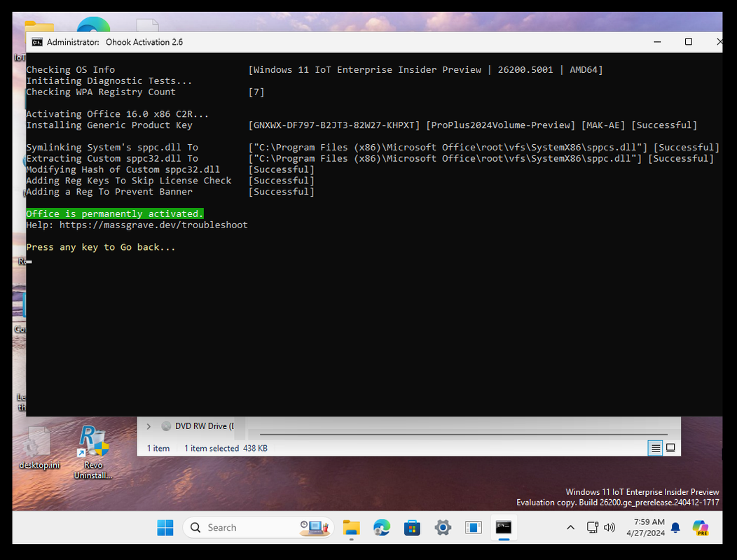The height and width of the screenshot is (560, 737).
Task: Maximize the Ohook Activation window
Action: pyautogui.click(x=688, y=42)
